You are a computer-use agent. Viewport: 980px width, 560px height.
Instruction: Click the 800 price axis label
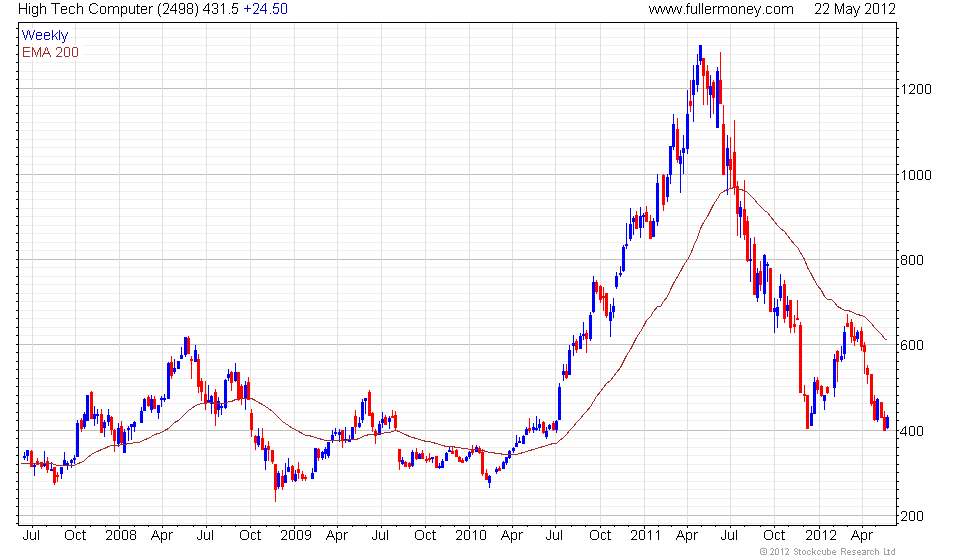911,260
